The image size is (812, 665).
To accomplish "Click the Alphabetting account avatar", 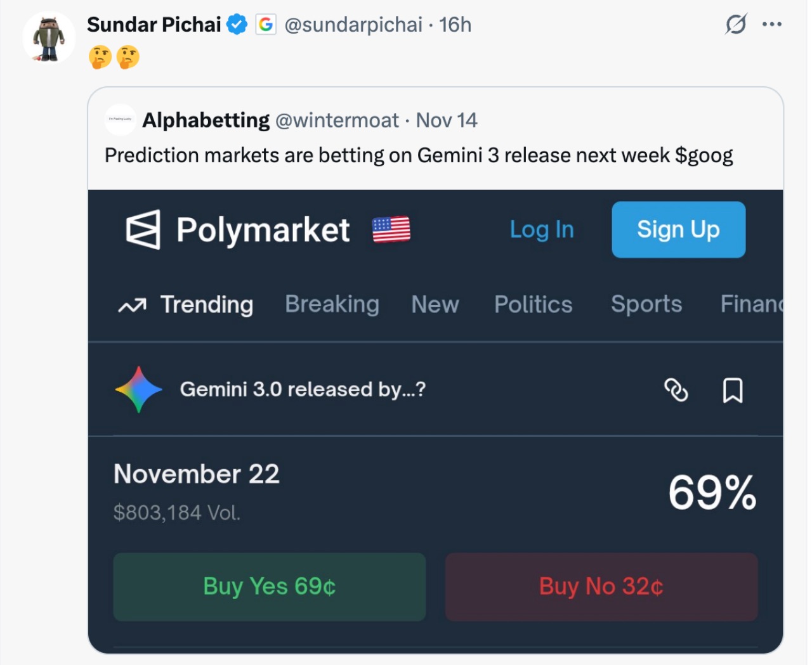I will (x=120, y=120).
